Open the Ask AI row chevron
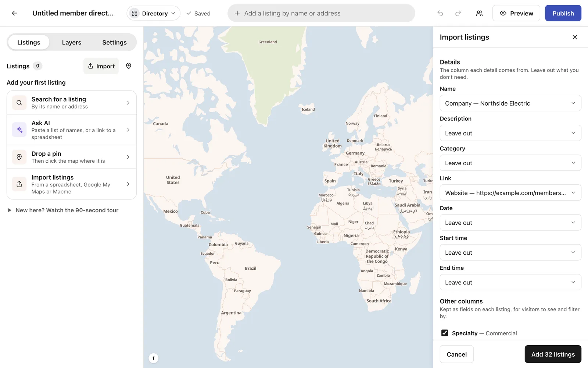The image size is (588, 368). 128,130
